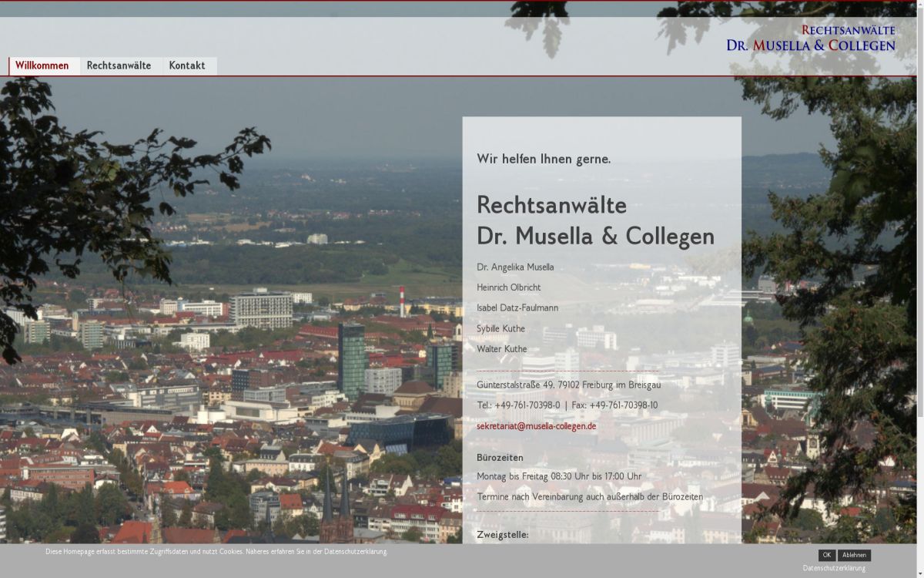Click the name Isabel Datz-Faulmann
The height and width of the screenshot is (578, 924).
click(x=518, y=307)
